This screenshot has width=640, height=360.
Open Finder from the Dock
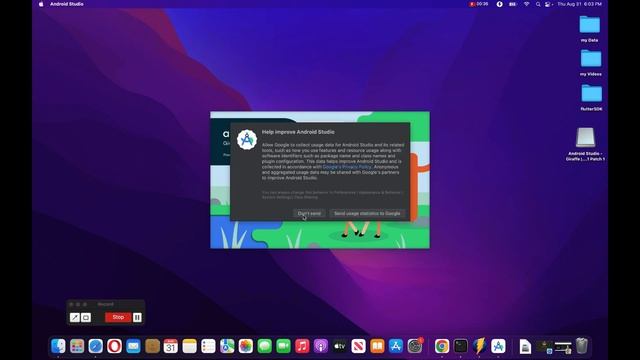coord(58,346)
